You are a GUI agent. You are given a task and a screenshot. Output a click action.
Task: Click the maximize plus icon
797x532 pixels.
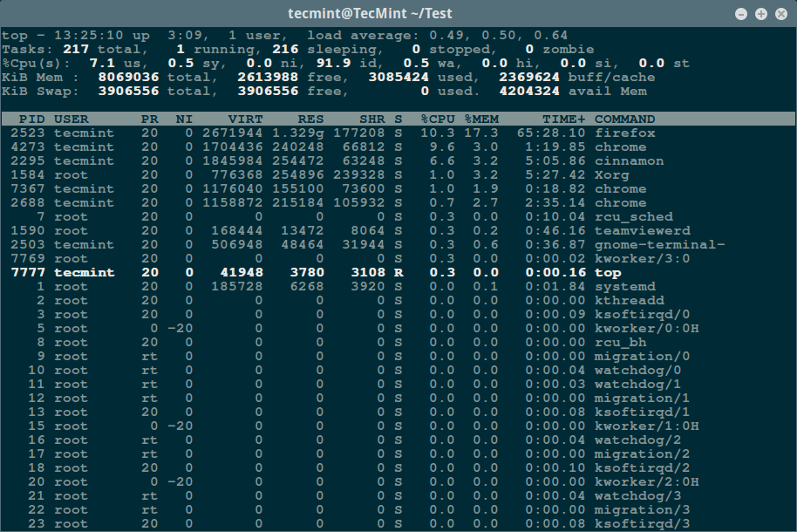(x=761, y=13)
